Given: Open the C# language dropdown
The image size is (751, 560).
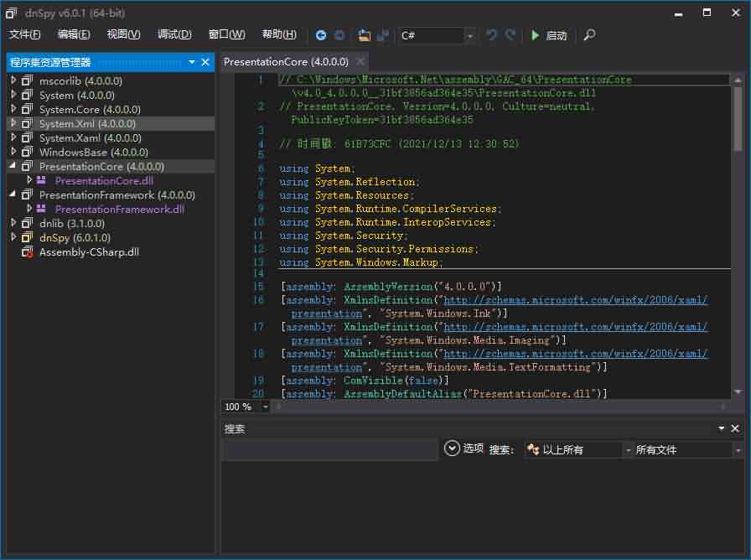Looking at the screenshot, I should (x=469, y=35).
